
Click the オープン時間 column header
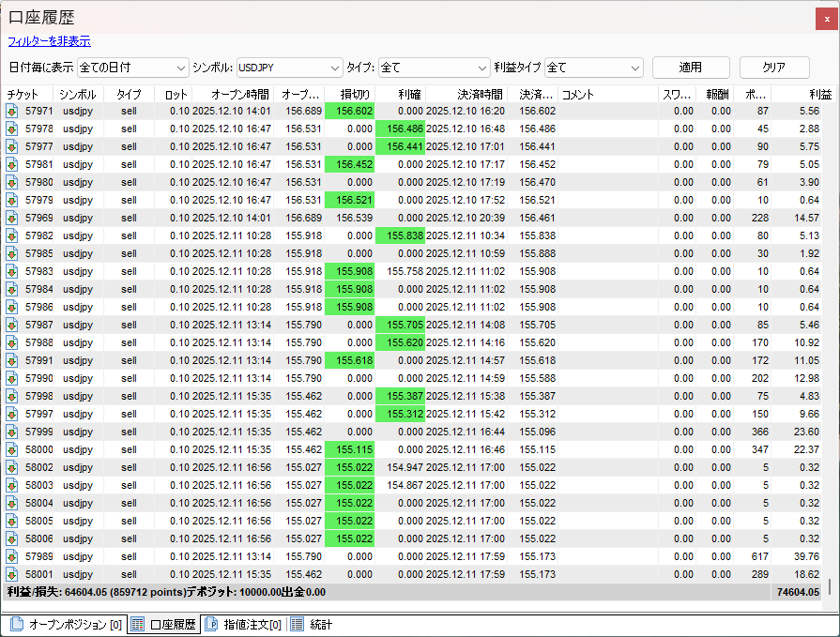(x=239, y=95)
